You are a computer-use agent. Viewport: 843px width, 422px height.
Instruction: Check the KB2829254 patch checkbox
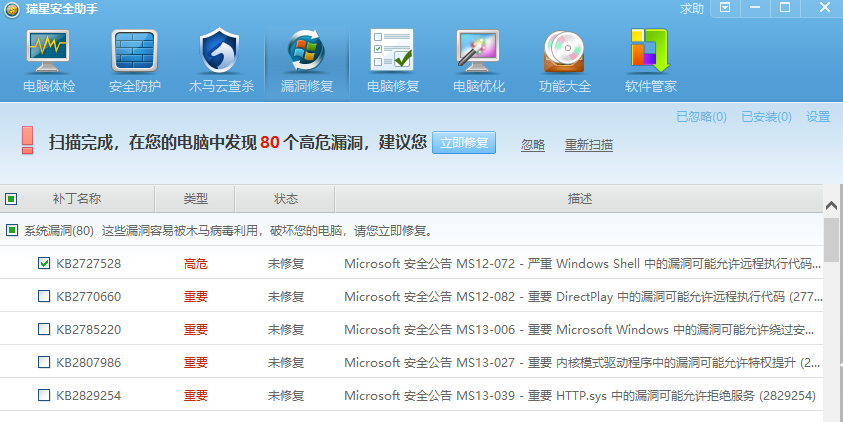(44, 395)
